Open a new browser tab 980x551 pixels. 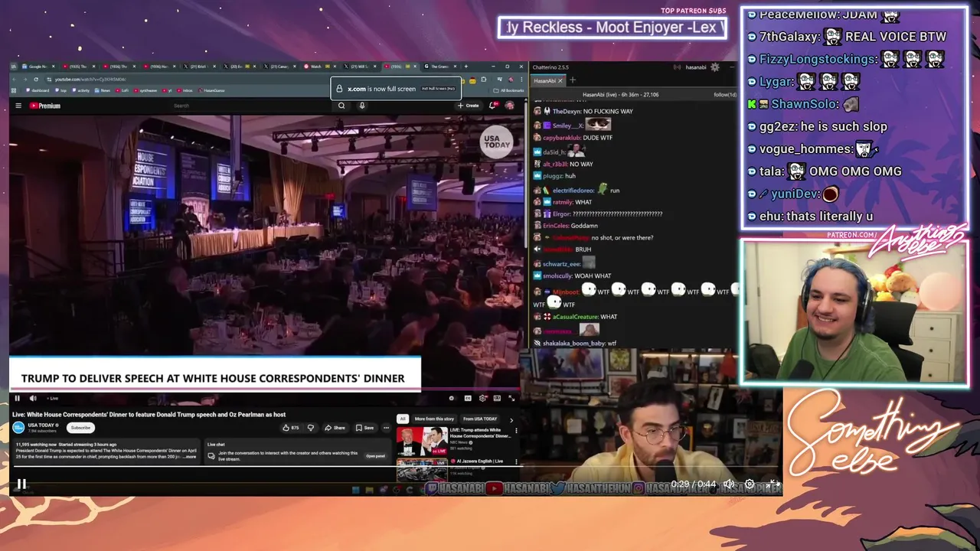coord(465,67)
